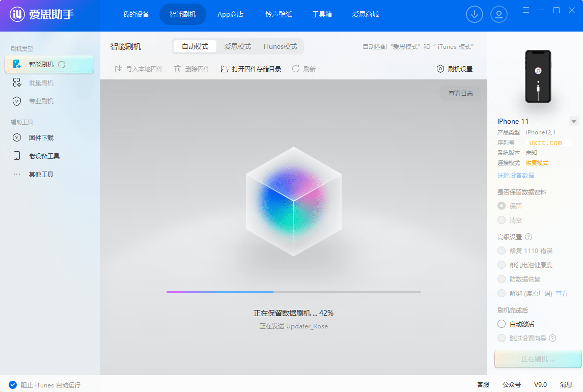Click the 老设备工具 device icon

pos(17,156)
